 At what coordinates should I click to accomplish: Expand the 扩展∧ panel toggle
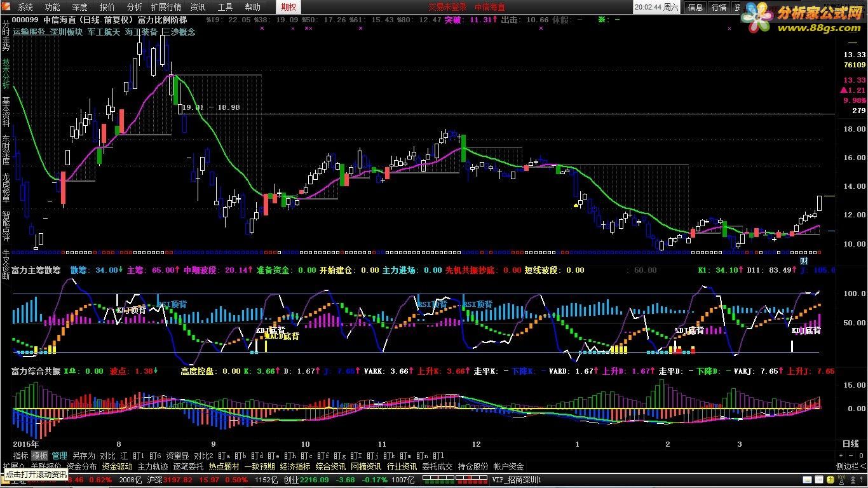pos(14,466)
